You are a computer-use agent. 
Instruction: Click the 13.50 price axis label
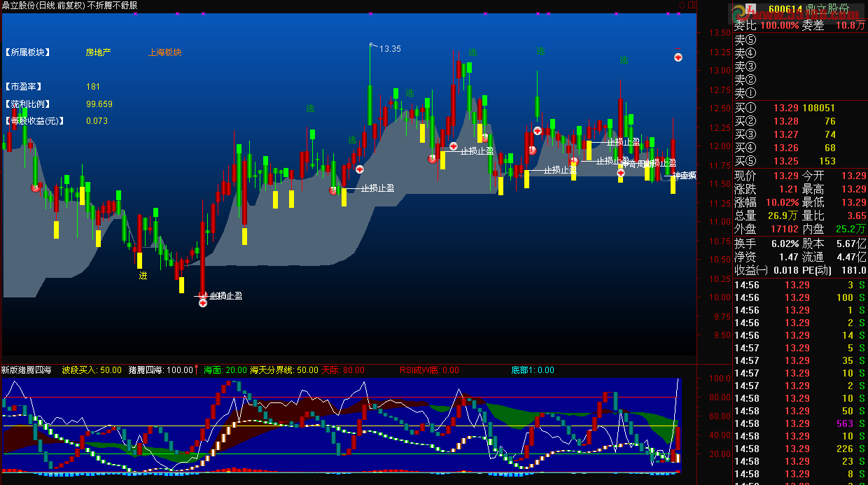pyautogui.click(x=720, y=33)
